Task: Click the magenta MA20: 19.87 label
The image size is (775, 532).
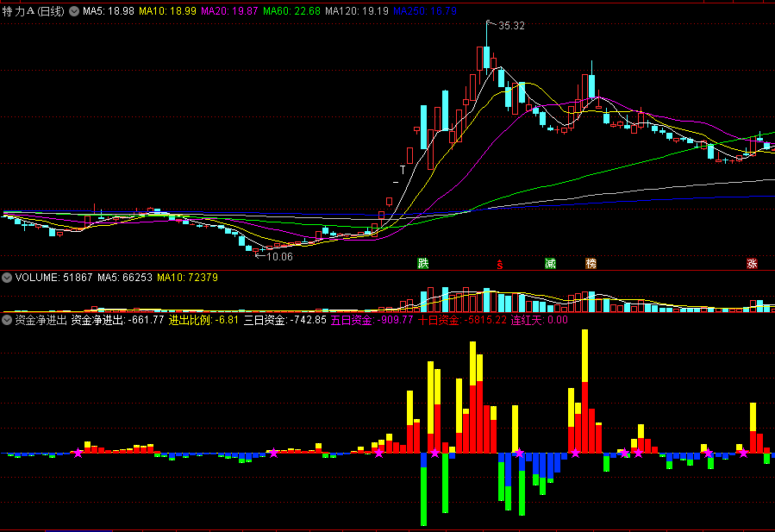Action: (x=229, y=11)
